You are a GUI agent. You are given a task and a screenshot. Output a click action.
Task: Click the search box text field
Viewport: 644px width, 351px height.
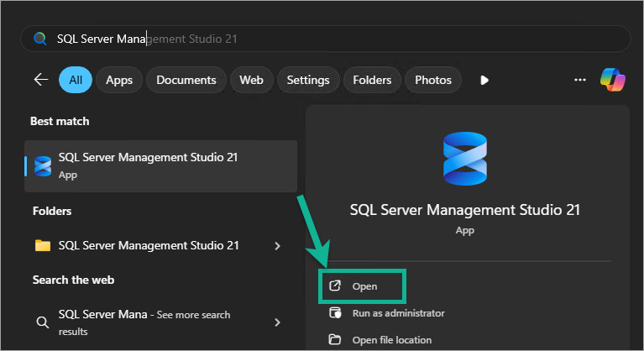click(x=325, y=39)
